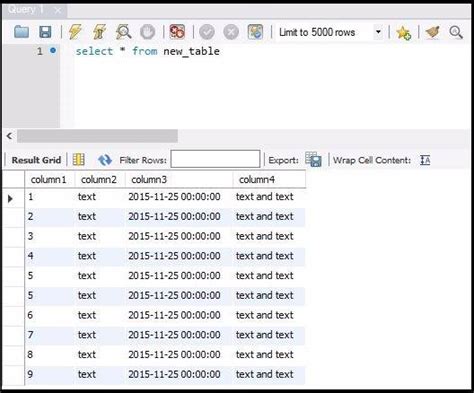Switch to the Query 1 tab

[x=26, y=10]
